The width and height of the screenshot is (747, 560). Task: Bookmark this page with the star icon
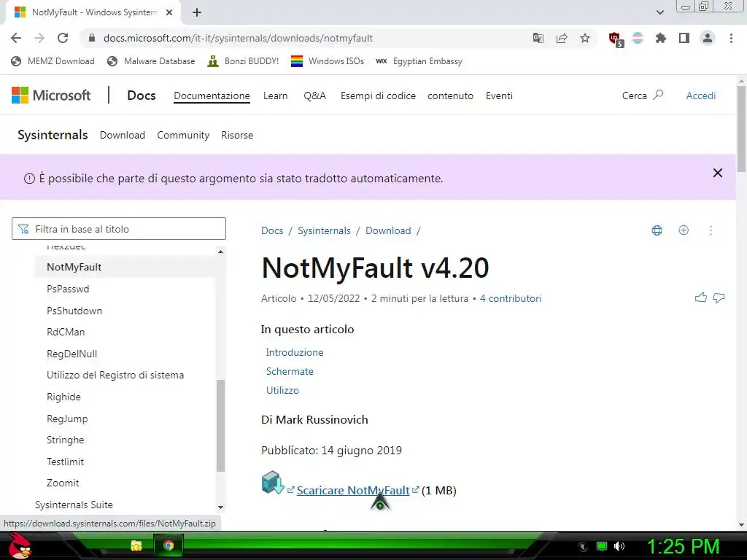point(585,38)
